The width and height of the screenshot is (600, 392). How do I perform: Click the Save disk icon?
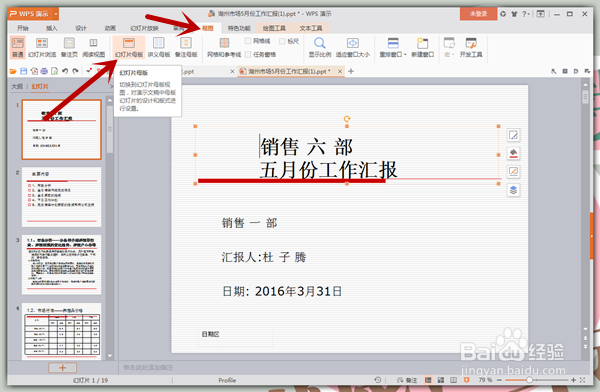pyautogui.click(x=23, y=71)
